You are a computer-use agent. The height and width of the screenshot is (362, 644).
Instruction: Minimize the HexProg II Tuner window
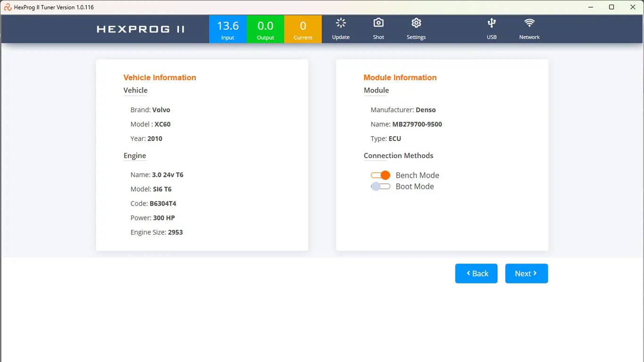[x=590, y=7]
